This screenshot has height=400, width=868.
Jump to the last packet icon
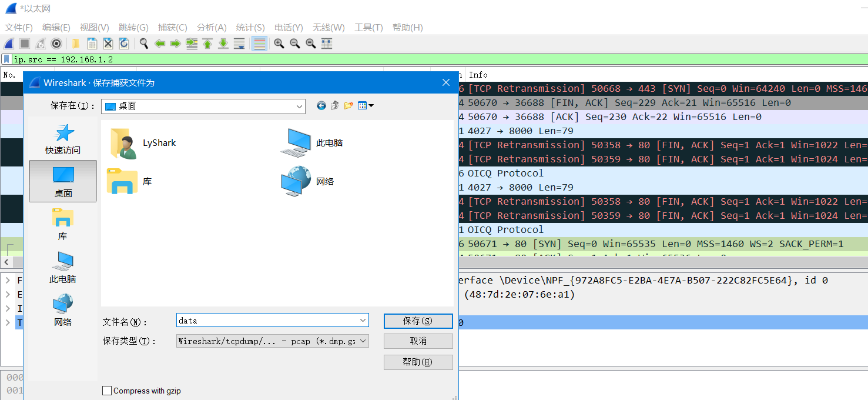click(x=223, y=44)
